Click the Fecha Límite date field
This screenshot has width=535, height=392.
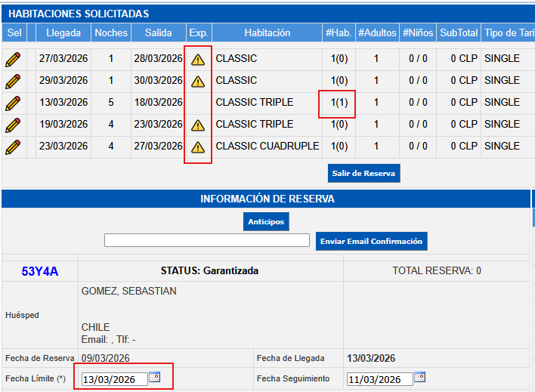pyautogui.click(x=113, y=379)
